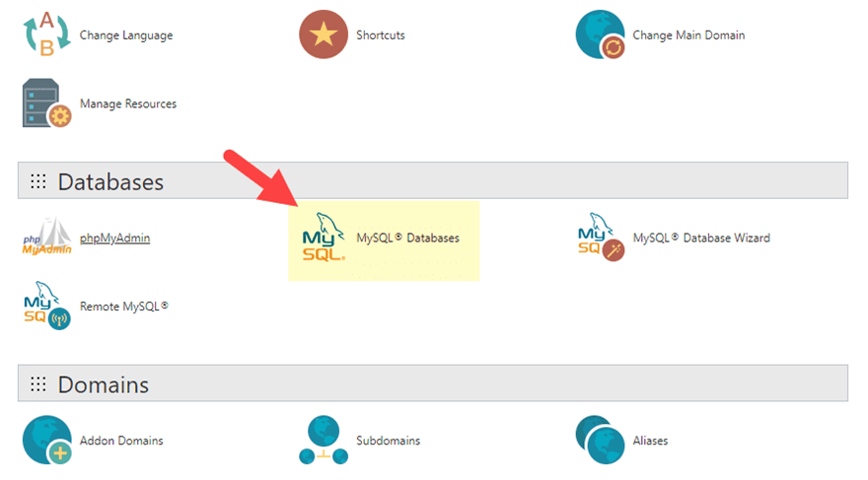Click the MySQL® Databases text link
Image resolution: width=868 pixels, height=480 pixels.
(x=407, y=238)
